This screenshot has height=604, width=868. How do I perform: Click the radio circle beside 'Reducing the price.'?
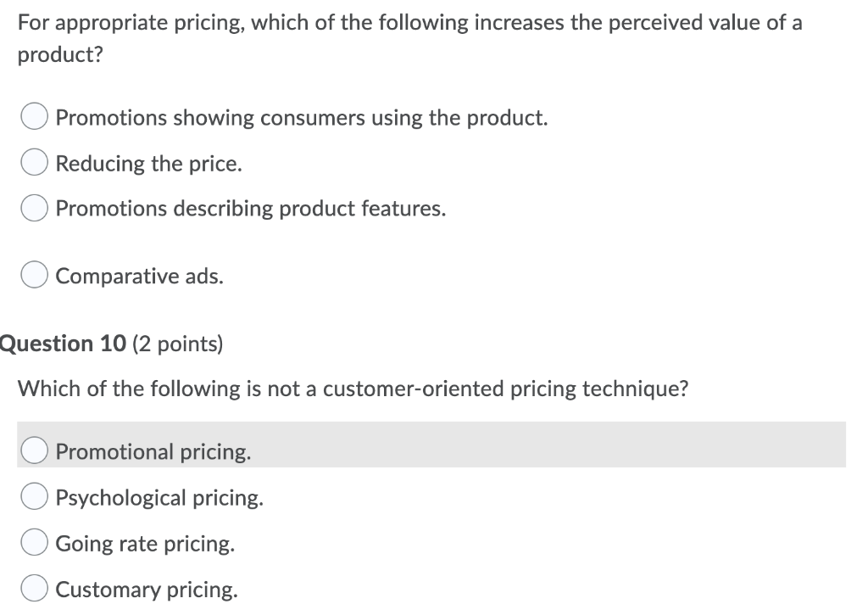click(33, 161)
